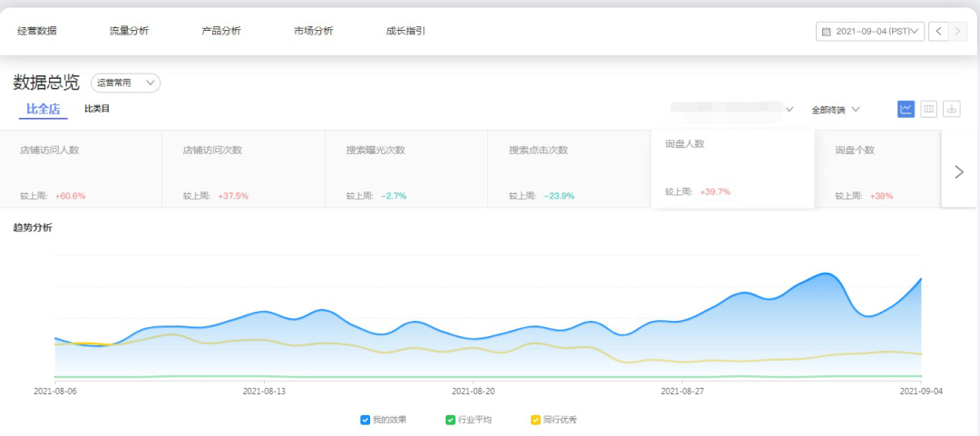Expand the 运营常用 dropdown

click(125, 82)
